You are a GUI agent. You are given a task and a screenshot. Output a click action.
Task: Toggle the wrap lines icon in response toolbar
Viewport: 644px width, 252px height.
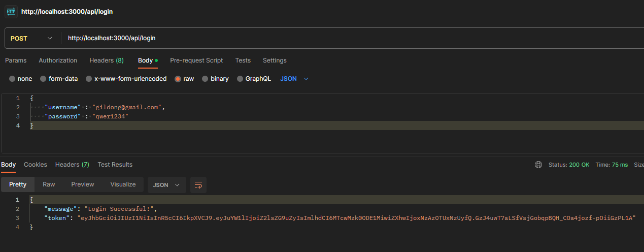[x=198, y=185]
